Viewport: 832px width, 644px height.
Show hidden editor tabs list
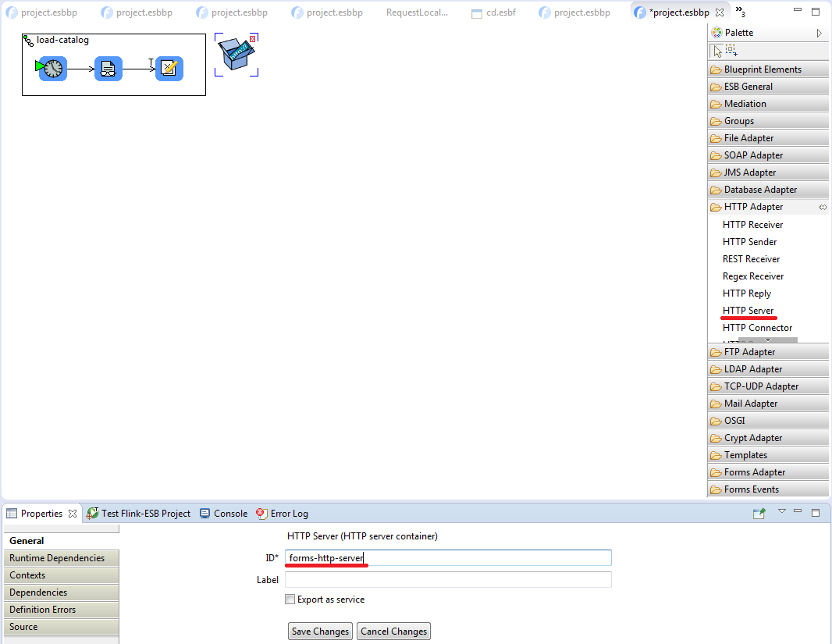[x=740, y=12]
